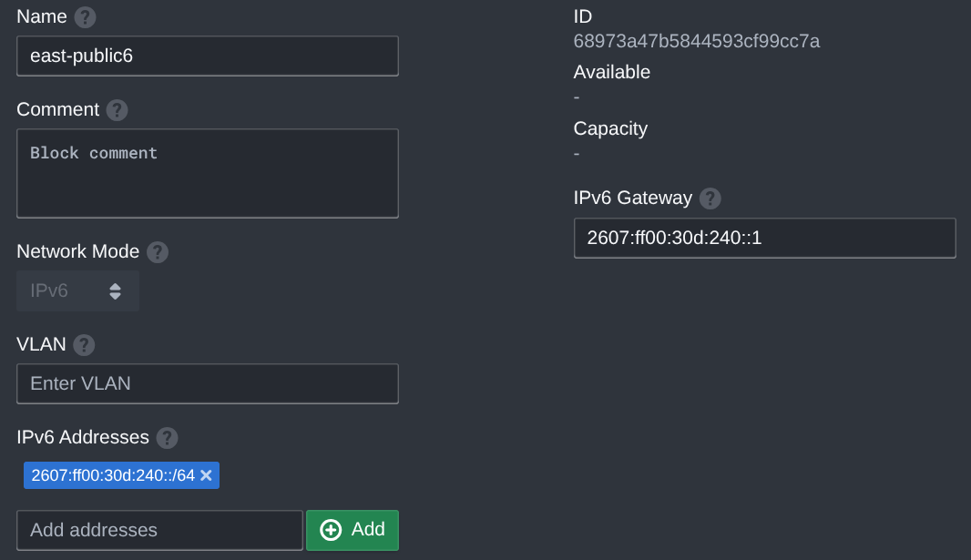Edit the Name field showing east-public6
Viewport: 971px width, 560px height.
pyautogui.click(x=207, y=56)
